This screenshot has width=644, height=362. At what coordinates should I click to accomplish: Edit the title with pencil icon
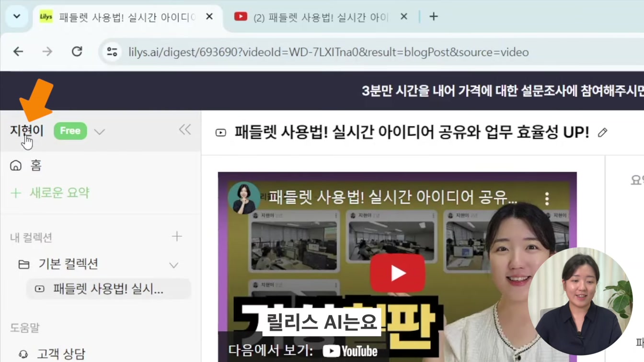pyautogui.click(x=603, y=133)
